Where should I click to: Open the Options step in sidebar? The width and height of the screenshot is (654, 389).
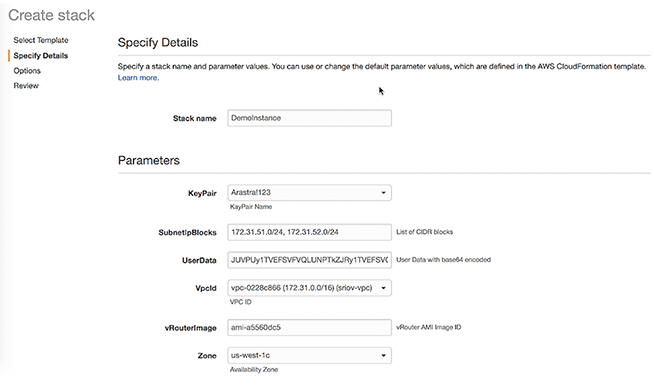[x=27, y=70]
